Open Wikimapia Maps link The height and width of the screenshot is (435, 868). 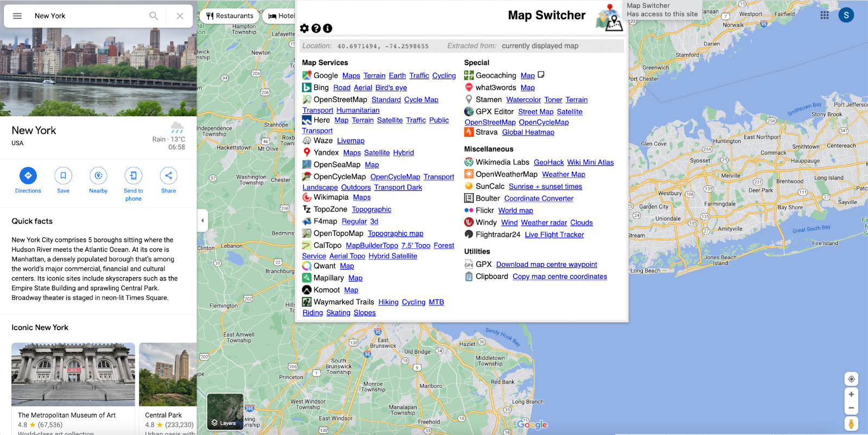coord(362,197)
